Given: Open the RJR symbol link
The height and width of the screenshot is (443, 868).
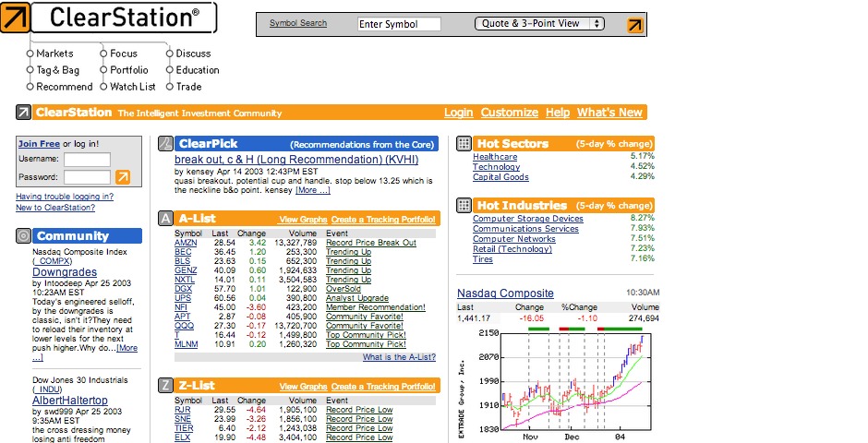Looking at the screenshot, I should pyautogui.click(x=182, y=410).
